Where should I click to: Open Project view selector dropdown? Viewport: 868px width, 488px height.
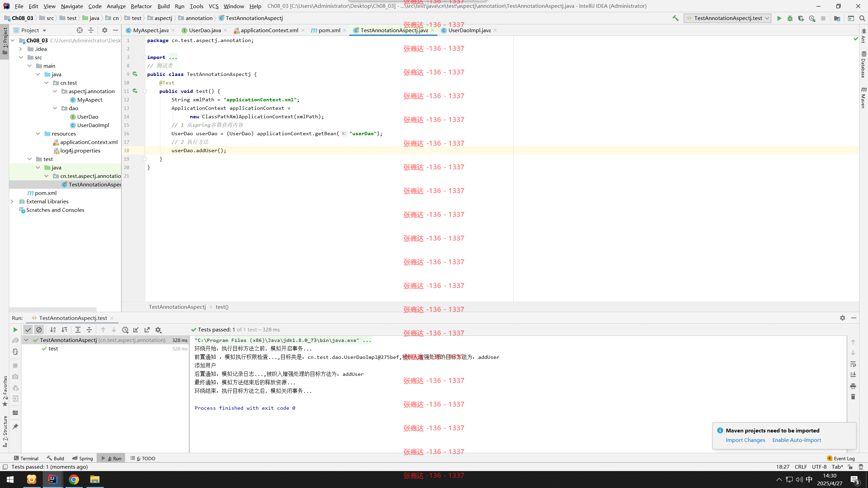pyautogui.click(x=30, y=30)
